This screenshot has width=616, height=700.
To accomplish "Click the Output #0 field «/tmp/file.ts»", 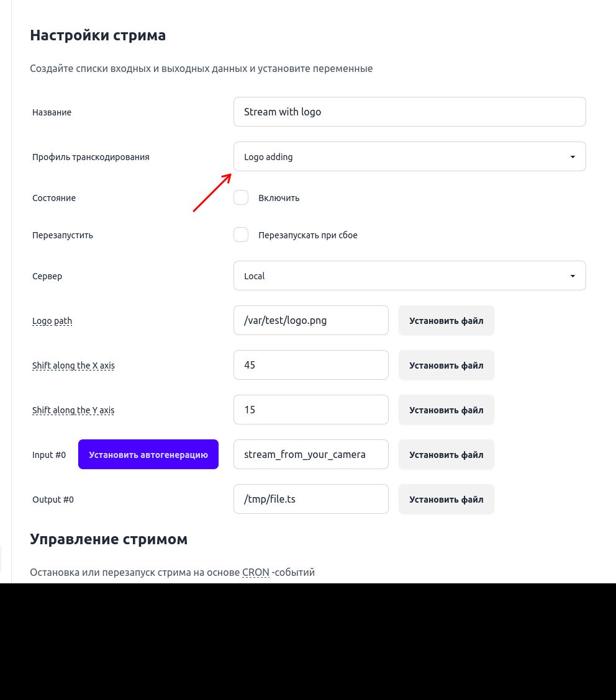I will pos(310,499).
